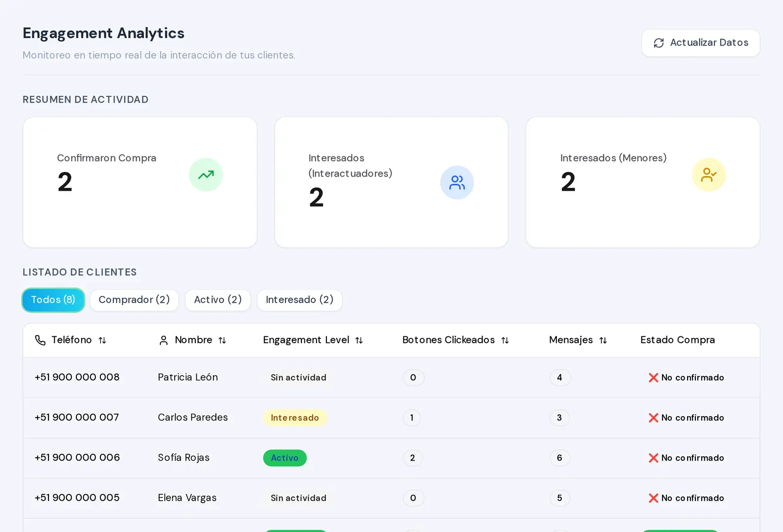783x532 pixels.
Task: Filter clients by Activo (2)
Action: tap(218, 300)
